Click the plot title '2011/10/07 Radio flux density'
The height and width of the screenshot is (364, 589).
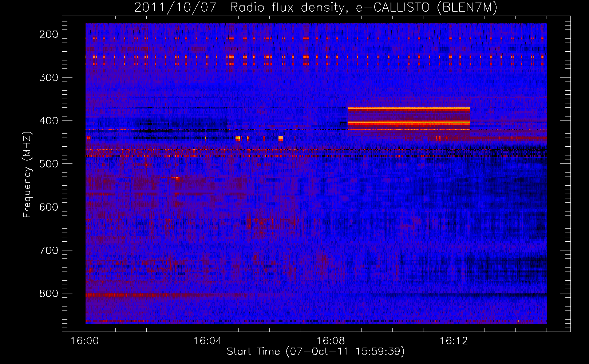[316, 8]
